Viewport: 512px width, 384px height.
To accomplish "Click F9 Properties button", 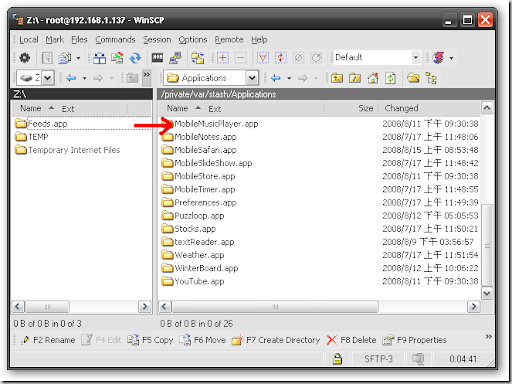I will tap(414, 340).
